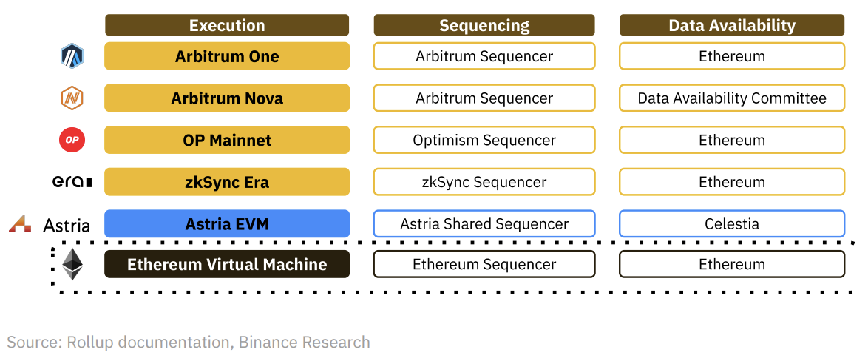
Task: Click the blue Astria EVM box
Action: (227, 224)
